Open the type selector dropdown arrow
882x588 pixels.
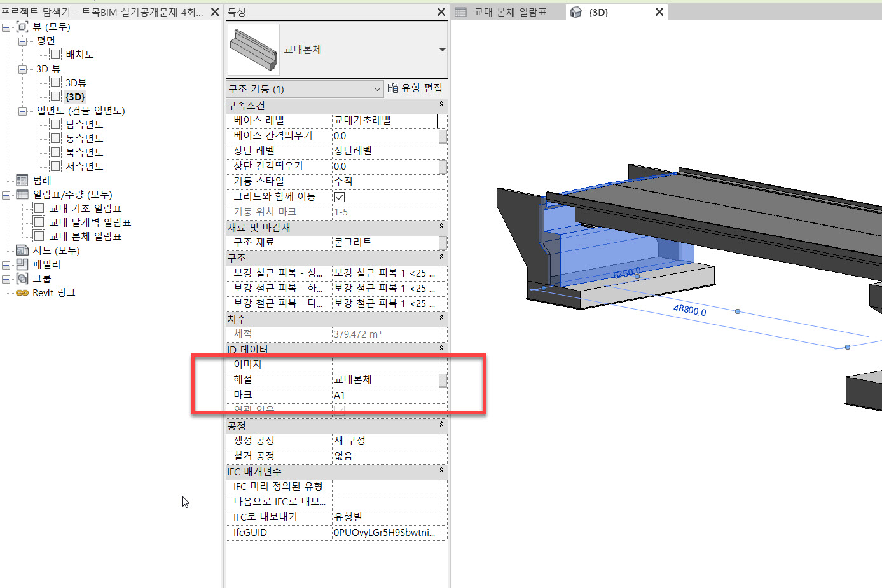[442, 50]
